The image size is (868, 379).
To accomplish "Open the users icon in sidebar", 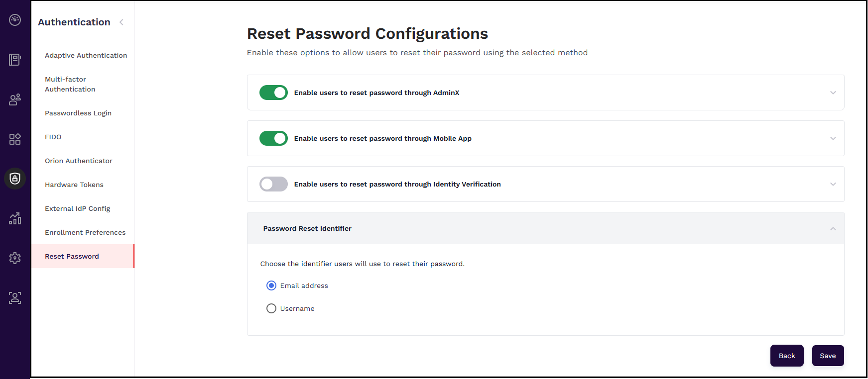I will point(15,99).
